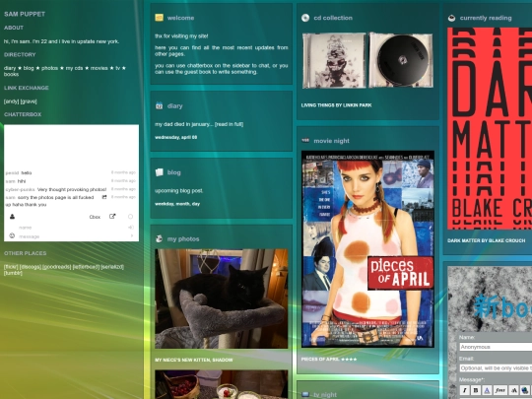532x399 pixels.
Task: Open the [flickr] link
Action: tap(11, 267)
